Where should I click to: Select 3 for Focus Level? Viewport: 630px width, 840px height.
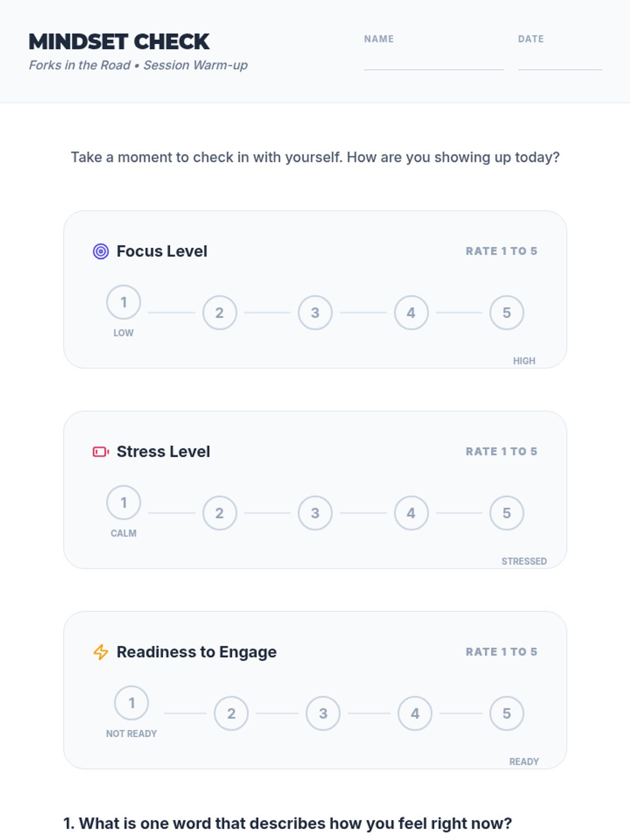[x=315, y=313]
